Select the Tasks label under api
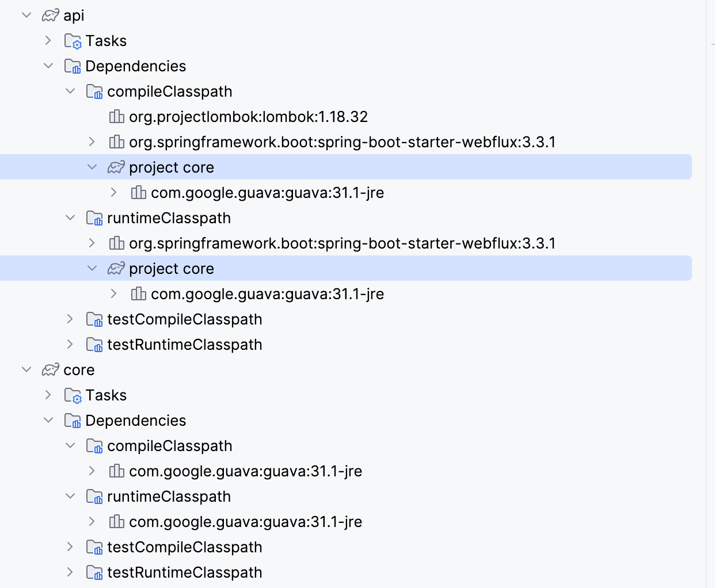The height and width of the screenshot is (588, 715). click(106, 41)
